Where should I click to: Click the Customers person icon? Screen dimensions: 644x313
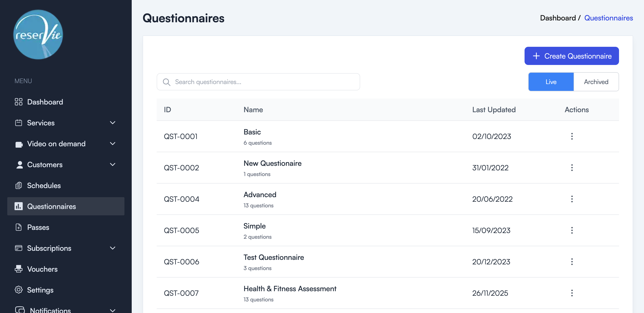(x=20, y=165)
